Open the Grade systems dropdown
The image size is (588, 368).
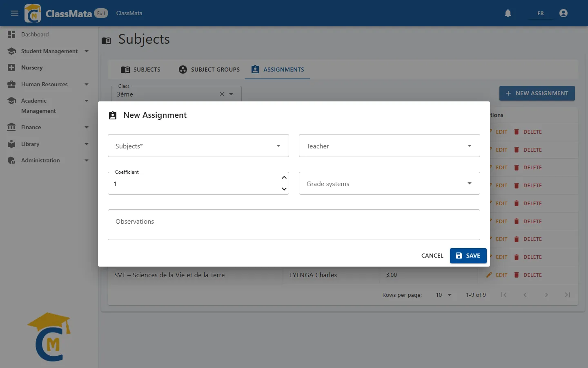tap(390, 183)
